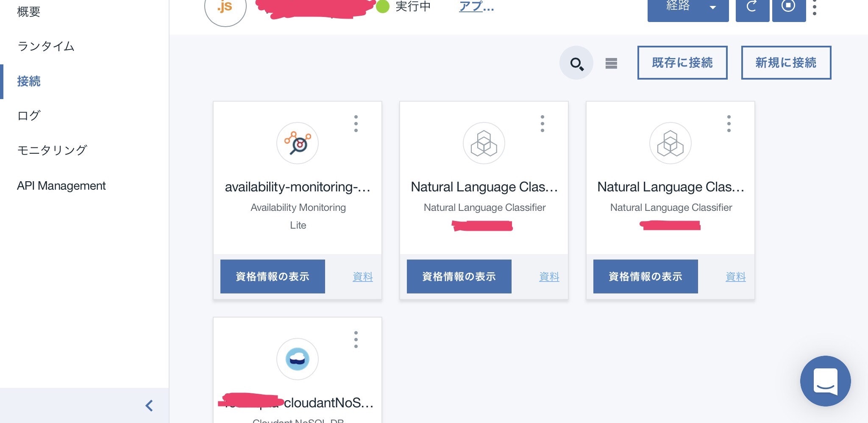Click the Availability Monitoring service icon

click(x=298, y=143)
